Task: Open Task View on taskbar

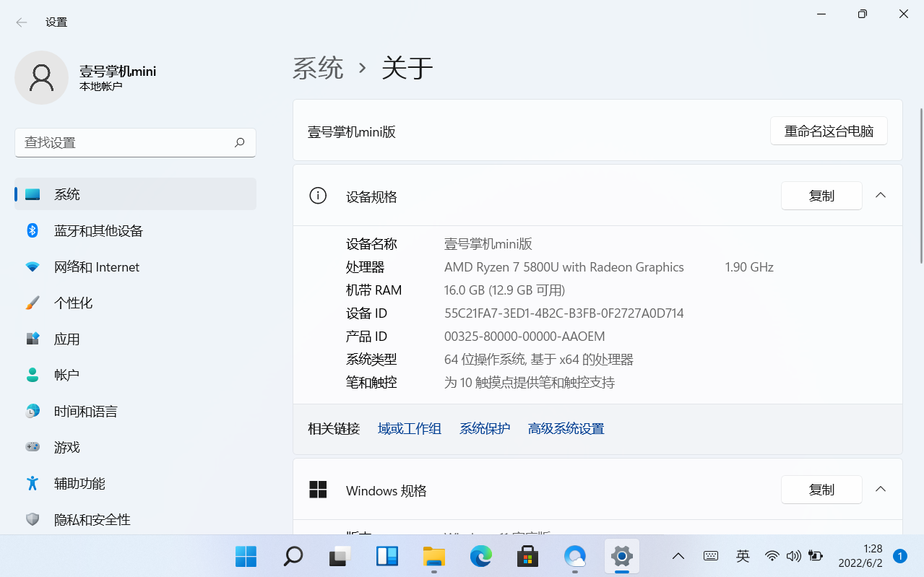Action: click(x=340, y=556)
